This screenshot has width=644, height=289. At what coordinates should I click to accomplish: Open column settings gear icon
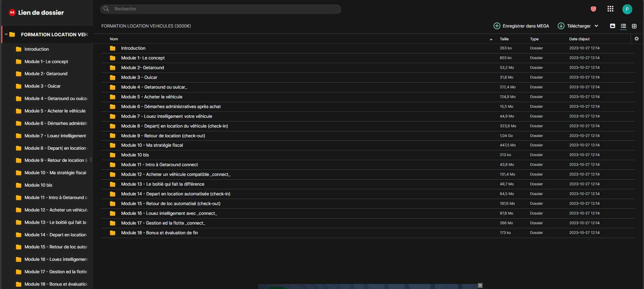637,39
